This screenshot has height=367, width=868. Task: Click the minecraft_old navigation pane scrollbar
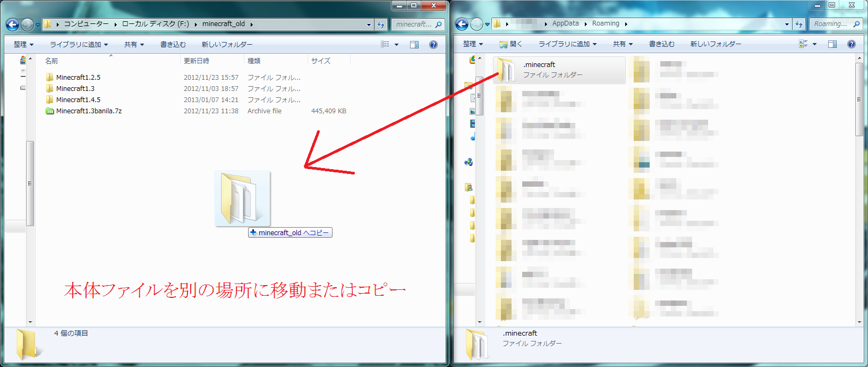30,183
